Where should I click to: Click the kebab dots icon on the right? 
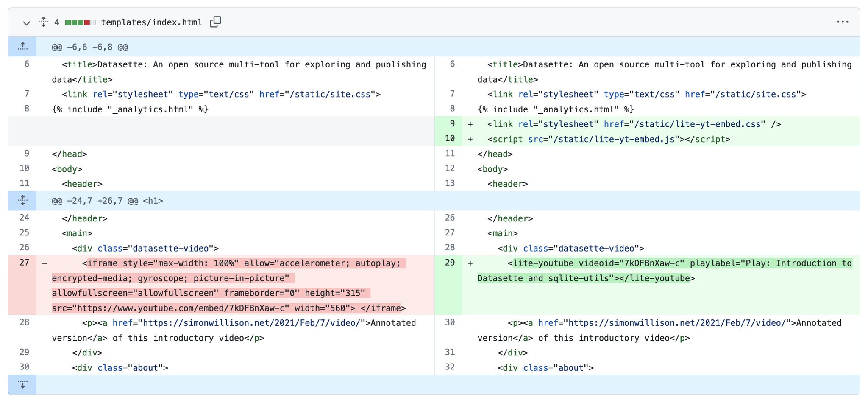pos(843,22)
